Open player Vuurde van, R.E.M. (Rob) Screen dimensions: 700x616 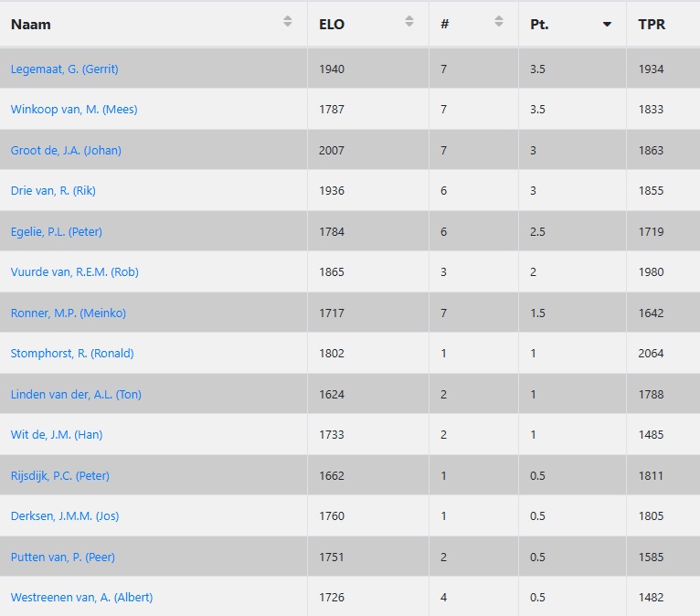(75, 271)
